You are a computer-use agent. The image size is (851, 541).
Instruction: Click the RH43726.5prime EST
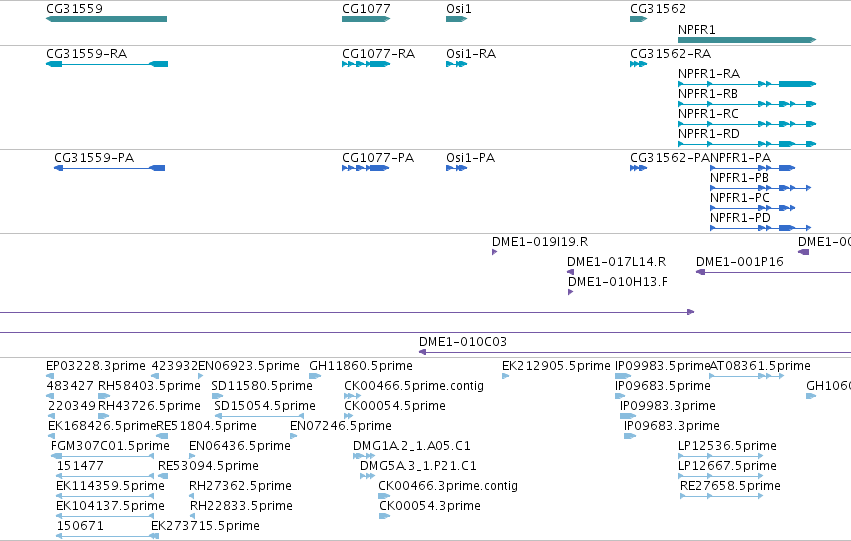104,416
